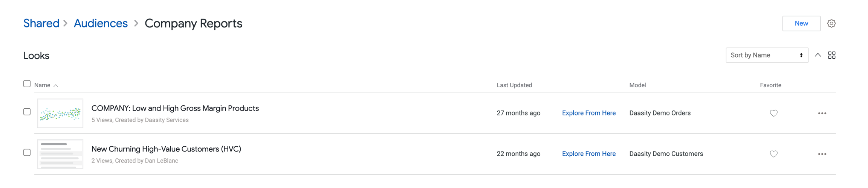Open more options for Churning HVC look
The width and height of the screenshot is (868, 188).
click(x=822, y=154)
